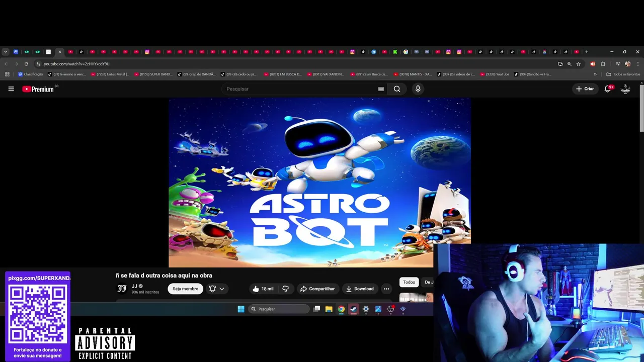The height and width of the screenshot is (362, 644).
Task: Open video more actions three dots
Action: 386,289
